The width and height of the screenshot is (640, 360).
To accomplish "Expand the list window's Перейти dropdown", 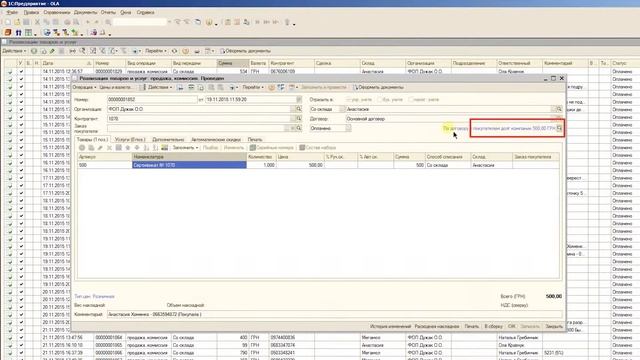I will click(156, 51).
